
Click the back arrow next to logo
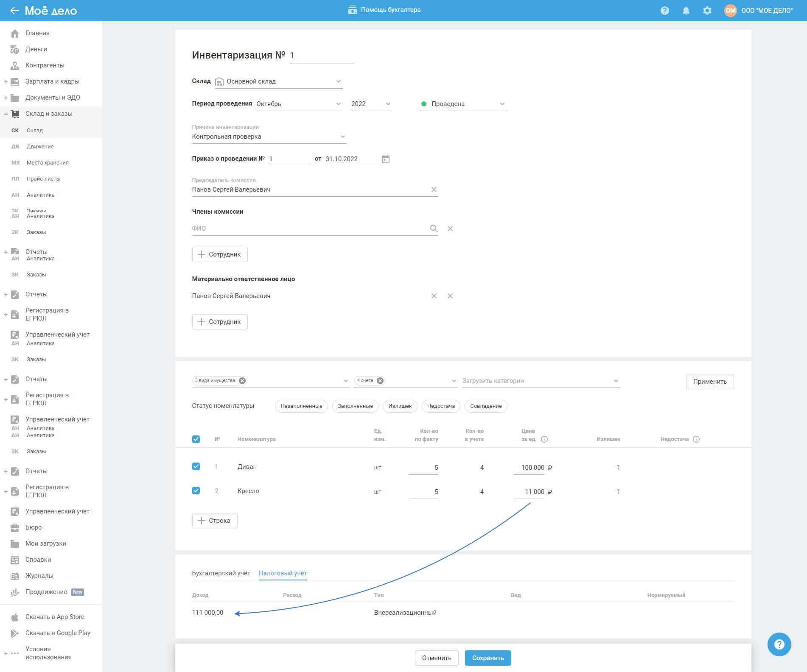(14, 11)
